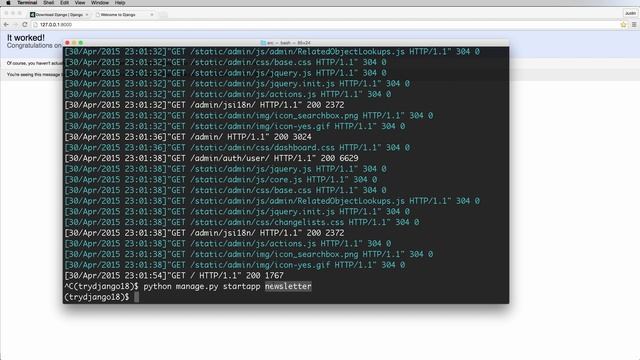Close the terminal window with the red button
Screen dimensions: 640x360
coord(67,42)
